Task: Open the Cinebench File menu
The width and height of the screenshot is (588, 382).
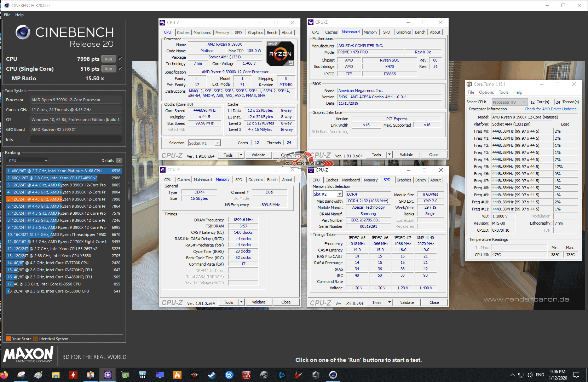Action: pyautogui.click(x=7, y=15)
